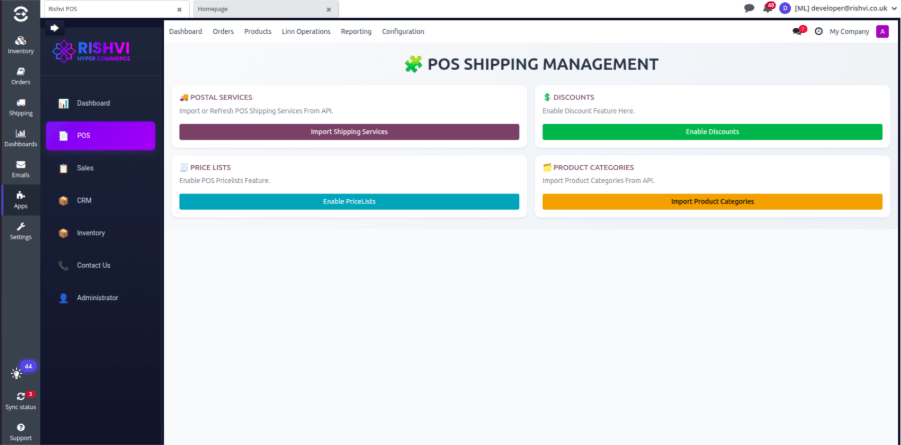Viewport: 901px width, 445px height.
Task: Collapse sidebar using the arrow toggle
Action: (53, 28)
